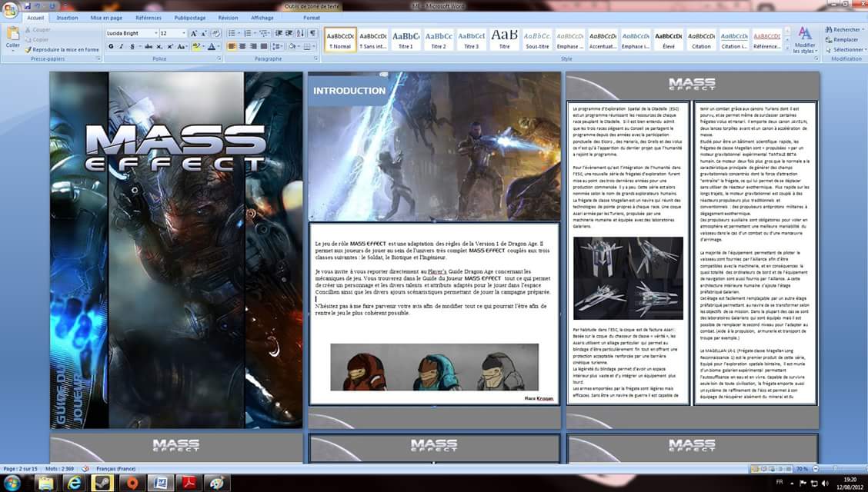Switch to the Format tab
This screenshot has height=492, width=868.
coord(312,18)
